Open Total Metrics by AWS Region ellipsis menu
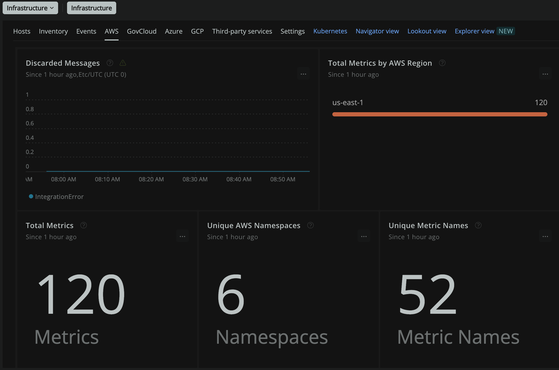Viewport: 559px width, 370px height. click(x=545, y=74)
